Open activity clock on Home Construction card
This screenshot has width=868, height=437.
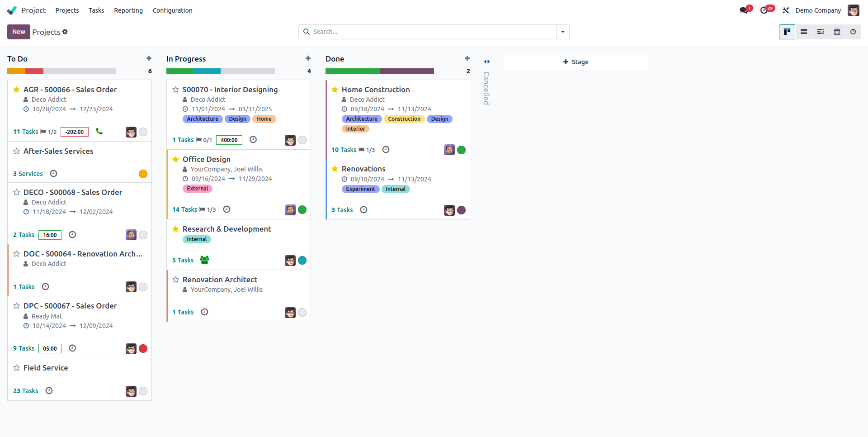point(386,150)
